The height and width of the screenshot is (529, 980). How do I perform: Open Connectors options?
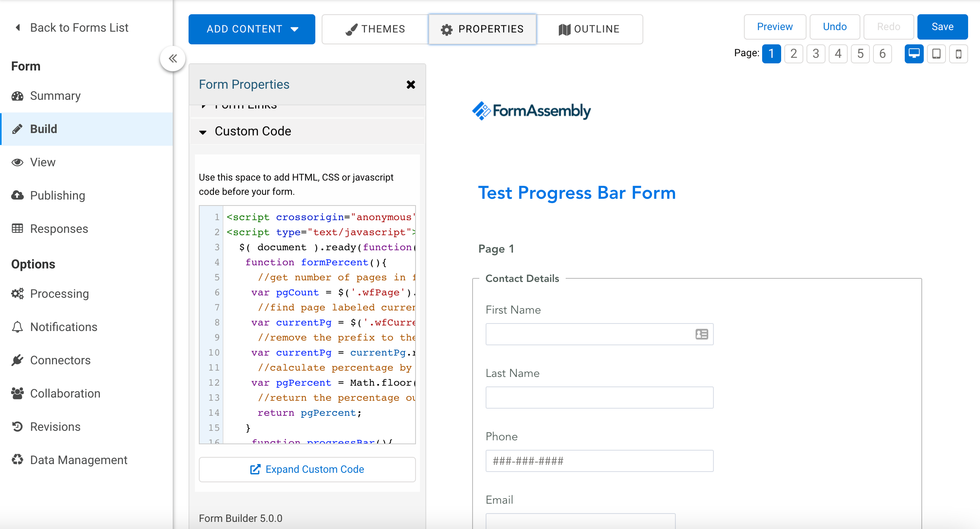click(86, 360)
